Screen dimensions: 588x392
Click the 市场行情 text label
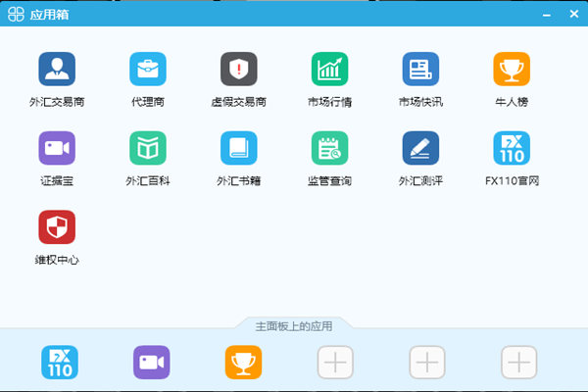329,102
